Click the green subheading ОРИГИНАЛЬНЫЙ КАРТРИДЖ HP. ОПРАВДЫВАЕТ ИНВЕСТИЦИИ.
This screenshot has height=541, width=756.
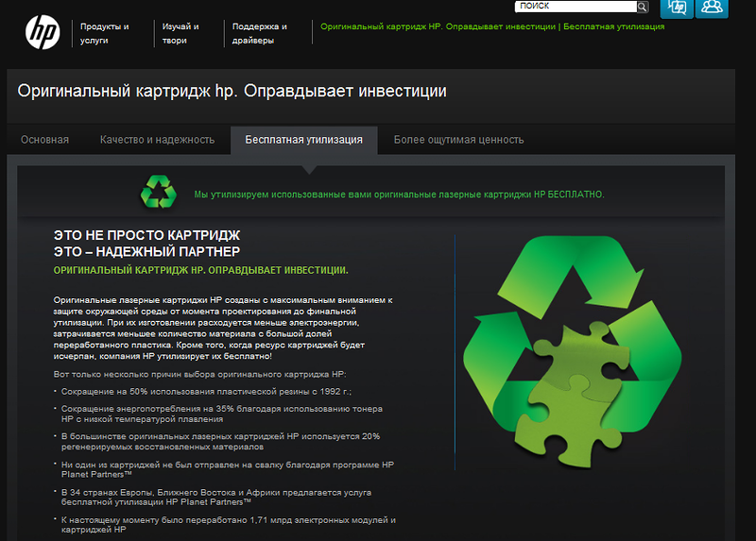tap(200, 270)
